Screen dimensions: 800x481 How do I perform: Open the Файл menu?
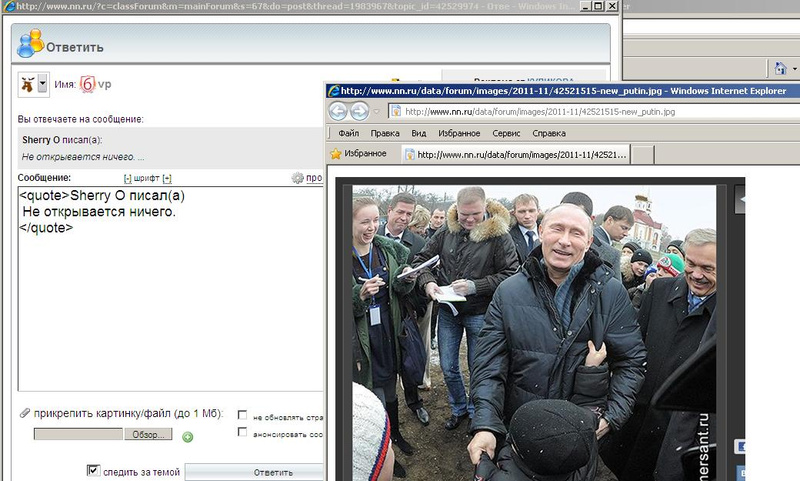coord(348,133)
